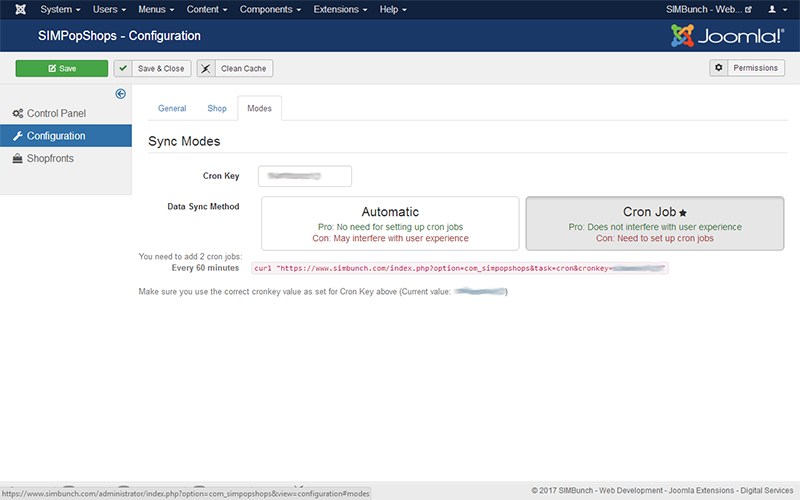Click the SIMPopShops - Configuration title
Viewport: 800px width, 500px height.
[119, 36]
